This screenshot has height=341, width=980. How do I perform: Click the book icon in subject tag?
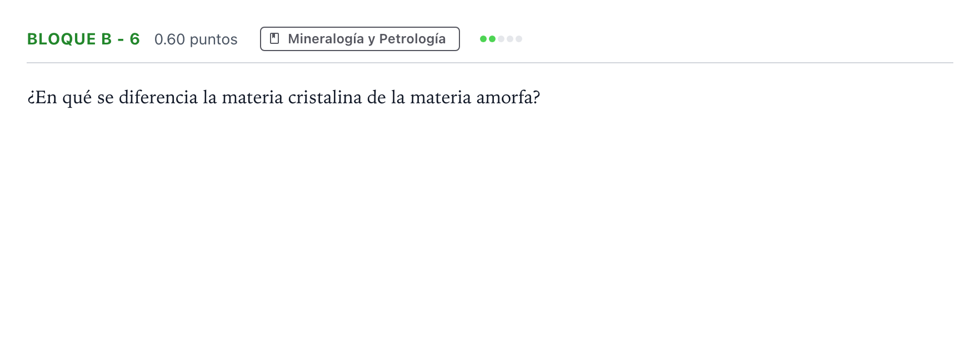[274, 39]
